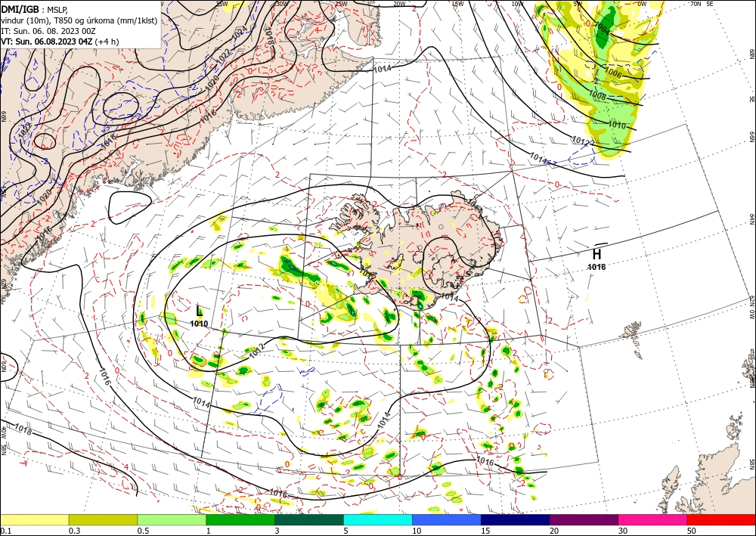Click the olive 0.3–0.5 legend swatch

(103, 519)
